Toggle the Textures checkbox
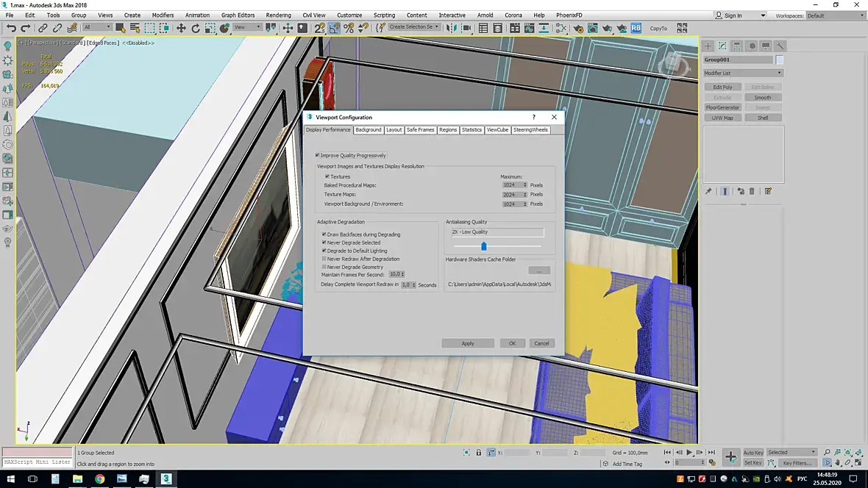 click(x=327, y=176)
